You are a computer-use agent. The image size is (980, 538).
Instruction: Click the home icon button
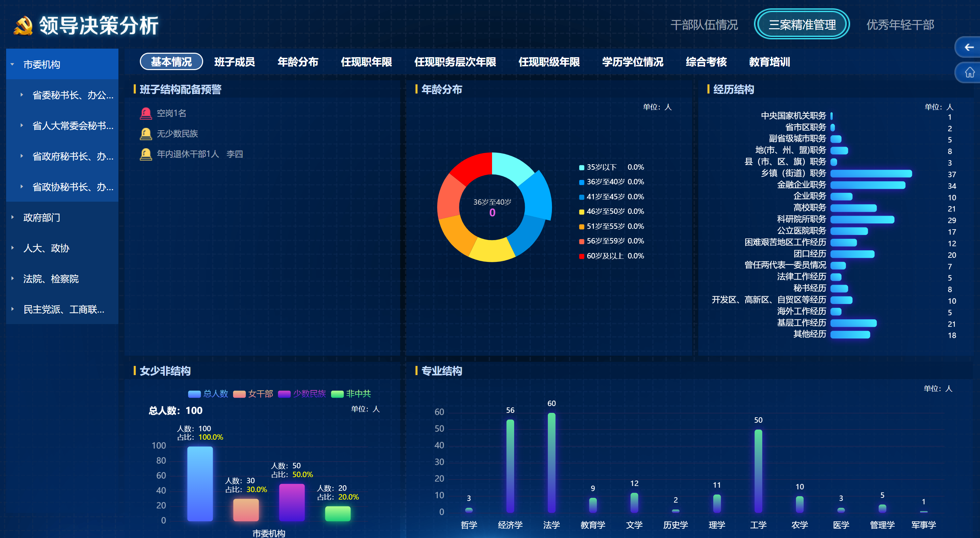[x=969, y=72]
